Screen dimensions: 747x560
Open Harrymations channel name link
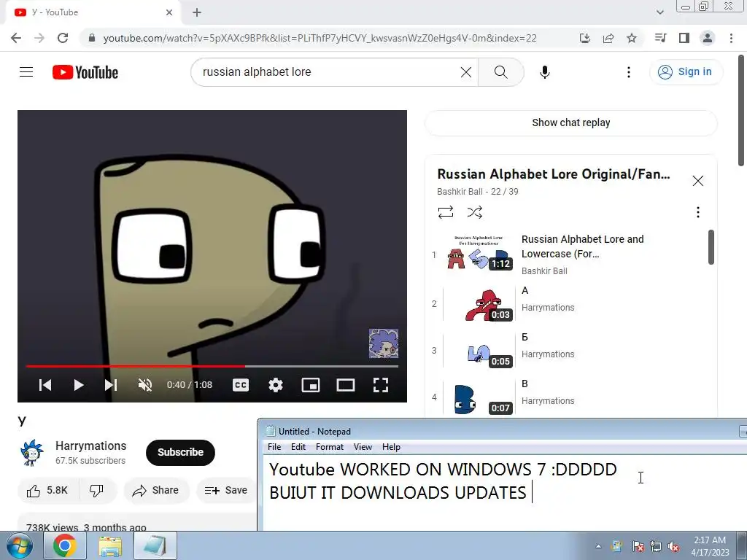pos(91,446)
